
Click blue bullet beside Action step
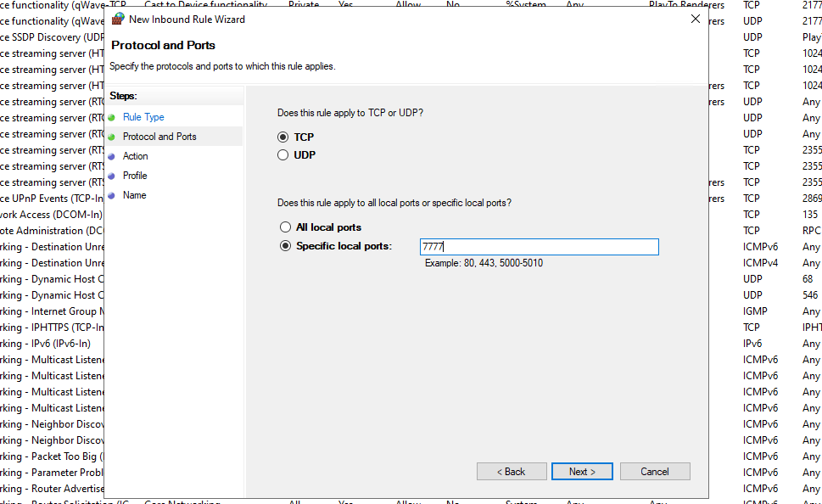click(x=111, y=156)
